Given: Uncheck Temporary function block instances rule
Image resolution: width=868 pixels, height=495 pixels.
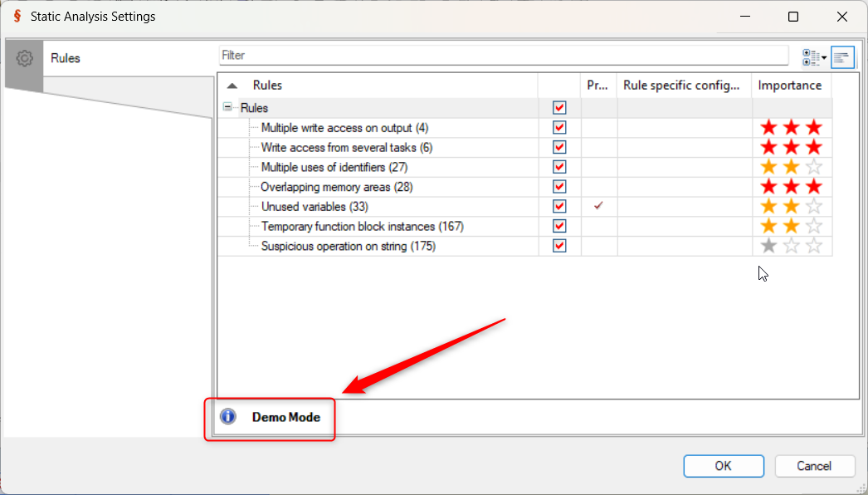Looking at the screenshot, I should (559, 226).
